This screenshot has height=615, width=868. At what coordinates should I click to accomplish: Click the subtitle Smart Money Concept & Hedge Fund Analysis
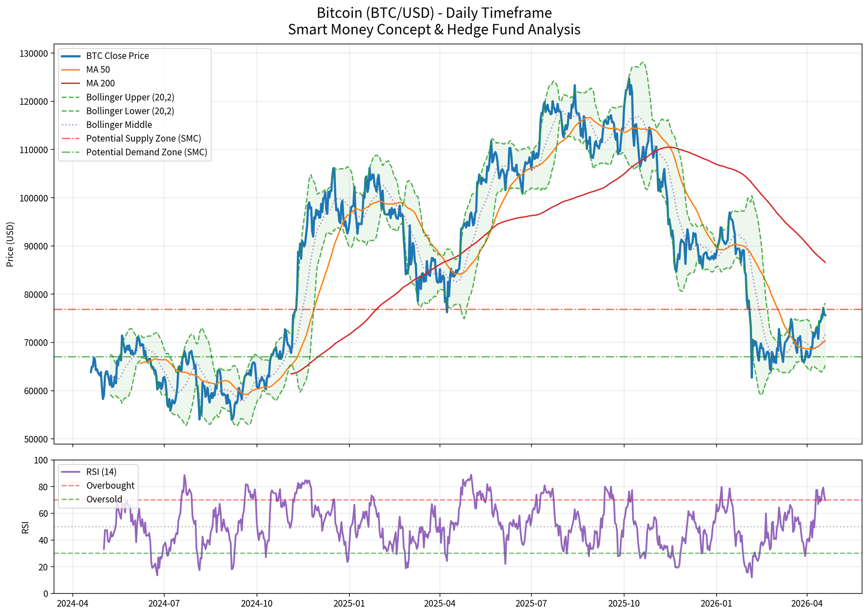point(434,29)
